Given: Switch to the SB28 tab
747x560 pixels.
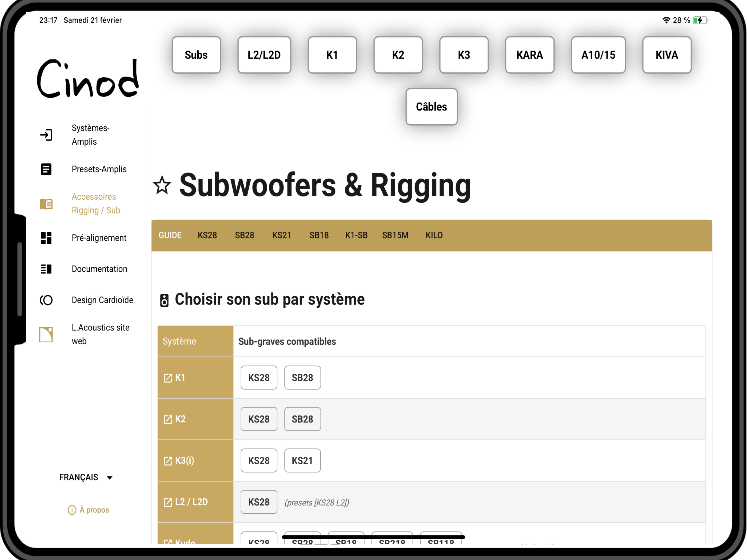Looking at the screenshot, I should click(x=245, y=235).
